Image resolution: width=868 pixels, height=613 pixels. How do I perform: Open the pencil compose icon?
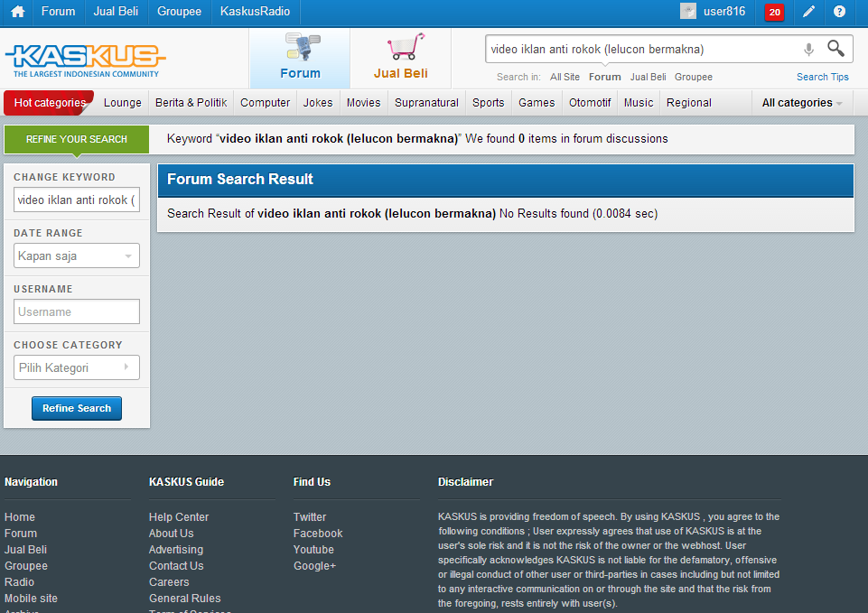[808, 12]
